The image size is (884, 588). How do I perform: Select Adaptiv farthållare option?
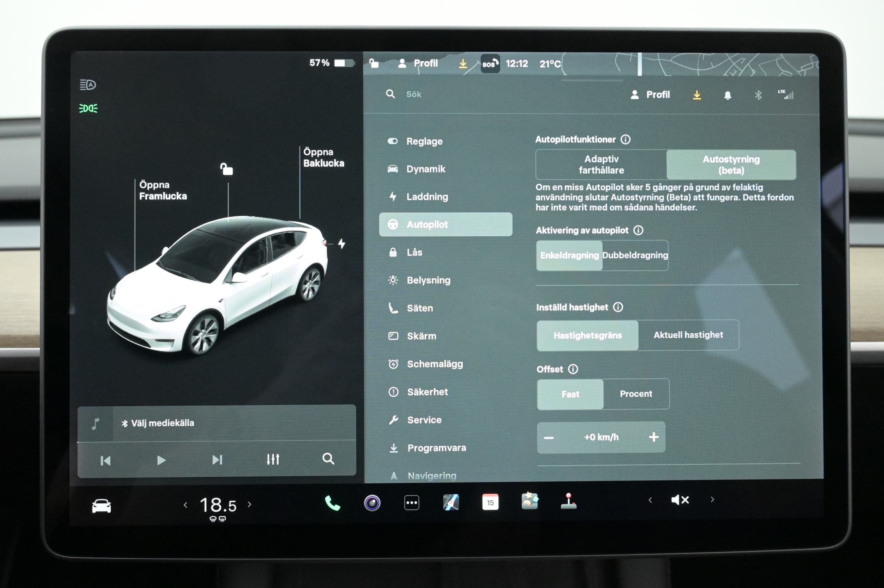point(601,165)
